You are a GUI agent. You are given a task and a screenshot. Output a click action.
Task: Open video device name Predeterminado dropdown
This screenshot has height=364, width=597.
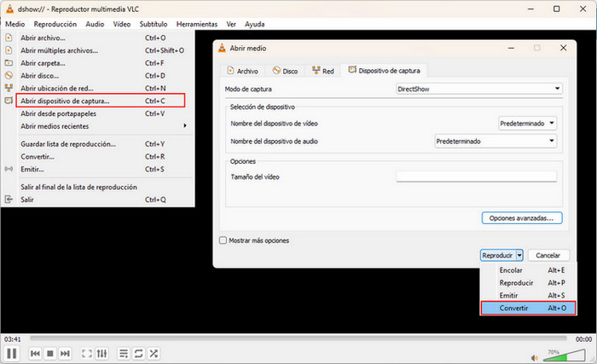[528, 124]
